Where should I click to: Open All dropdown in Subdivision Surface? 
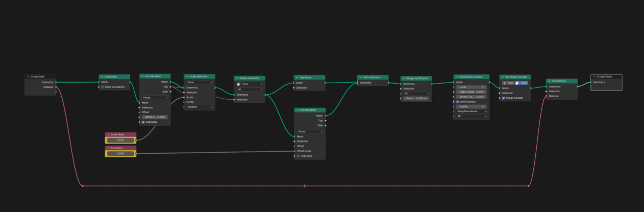pos(471,116)
